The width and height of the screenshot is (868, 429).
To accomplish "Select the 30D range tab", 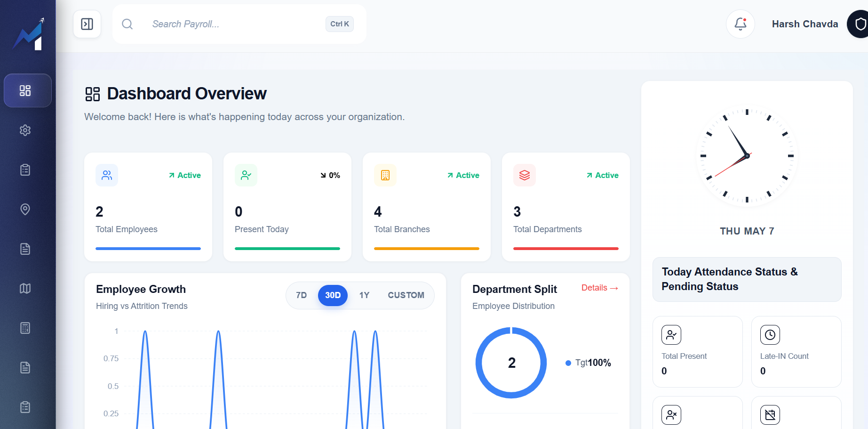I will [333, 295].
